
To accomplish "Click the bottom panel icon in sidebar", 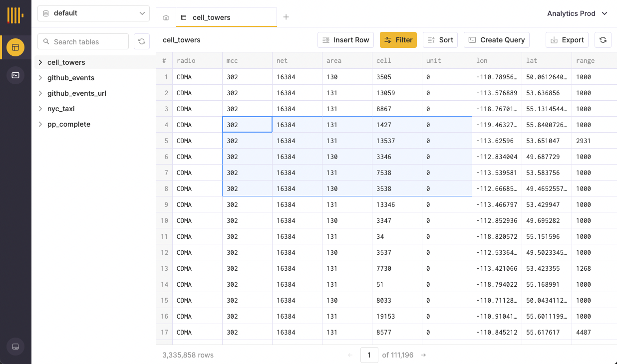I will pos(15,347).
